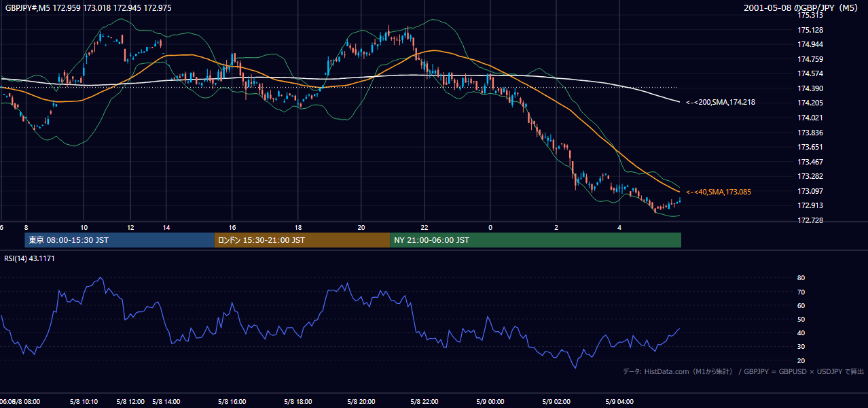Click the RSI scale level 50
868x408 pixels.
pos(801,319)
